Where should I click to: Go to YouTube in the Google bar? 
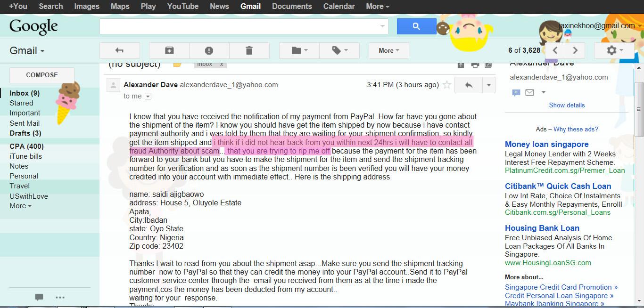point(183,6)
